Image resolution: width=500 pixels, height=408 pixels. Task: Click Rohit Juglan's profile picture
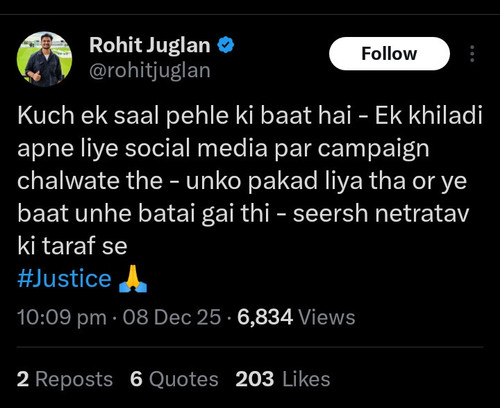[44, 59]
